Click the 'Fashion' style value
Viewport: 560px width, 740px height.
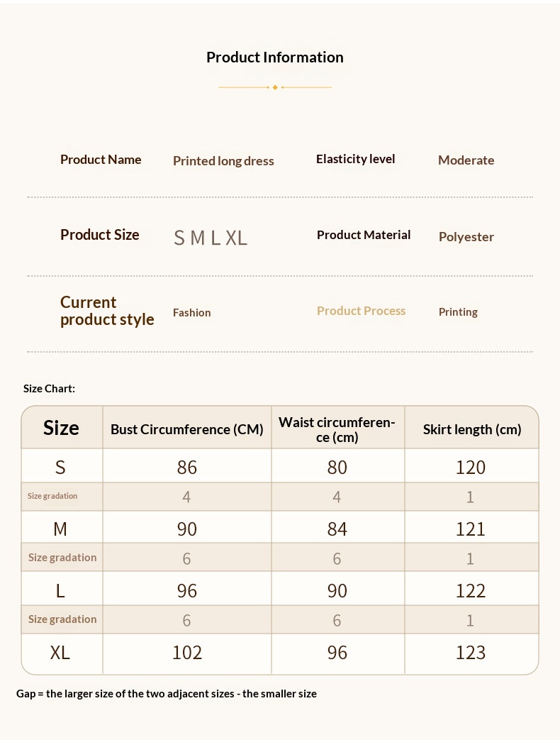(x=191, y=312)
